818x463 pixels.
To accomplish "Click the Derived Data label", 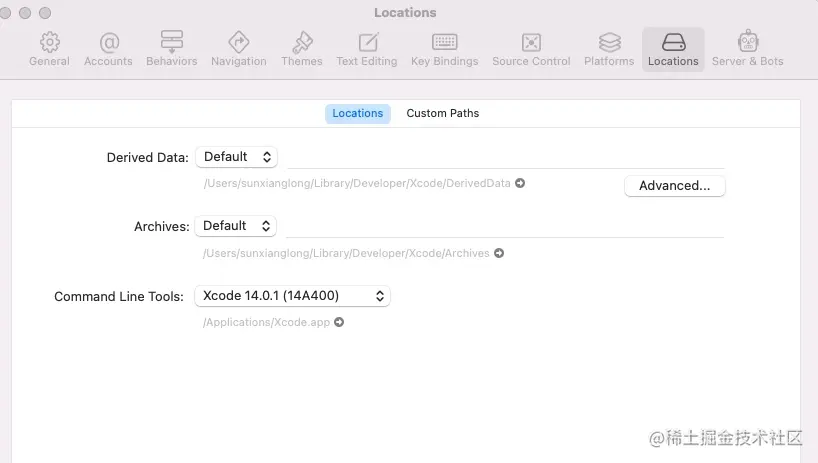I will click(148, 157).
